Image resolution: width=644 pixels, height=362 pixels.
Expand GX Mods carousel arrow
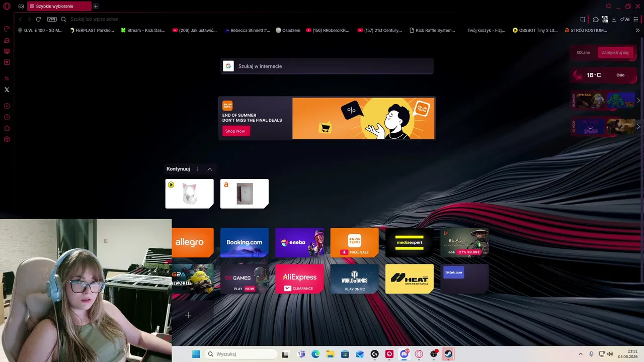pos(638,126)
